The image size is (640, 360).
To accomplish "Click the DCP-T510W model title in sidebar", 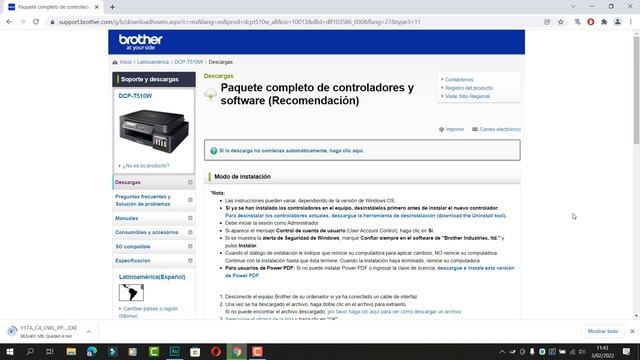I will pyautogui.click(x=135, y=96).
